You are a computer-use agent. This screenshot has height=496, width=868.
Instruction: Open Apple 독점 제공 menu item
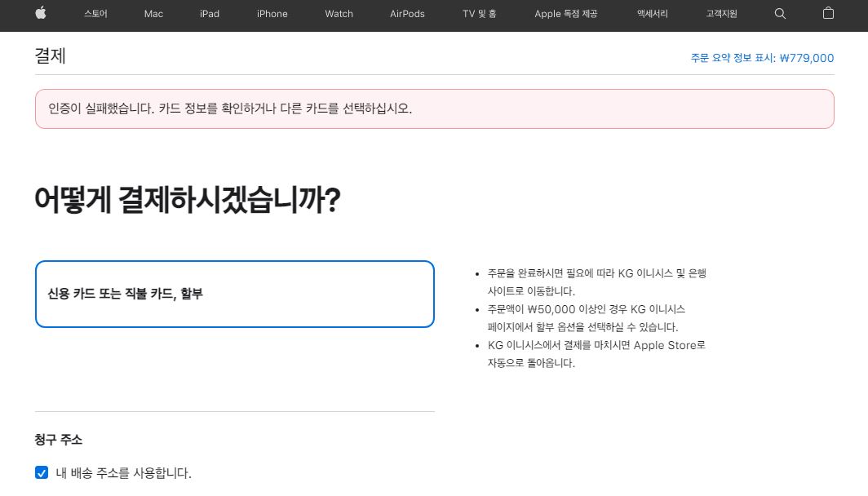tap(566, 14)
